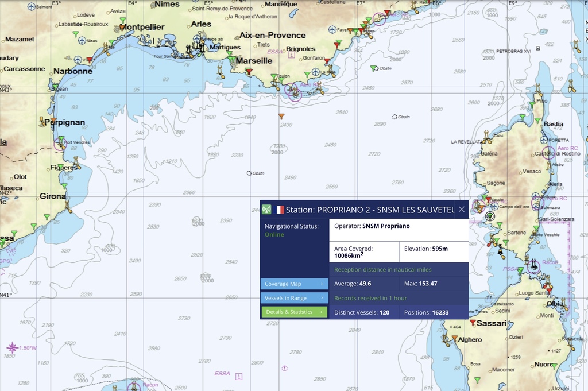Viewport: 588px width, 391px height.
Task: Open the Coverage Map for this station
Action: click(294, 284)
